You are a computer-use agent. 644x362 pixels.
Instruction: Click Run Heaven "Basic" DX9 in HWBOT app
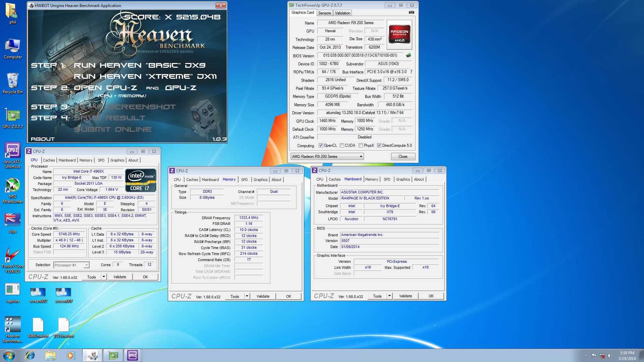click(140, 65)
